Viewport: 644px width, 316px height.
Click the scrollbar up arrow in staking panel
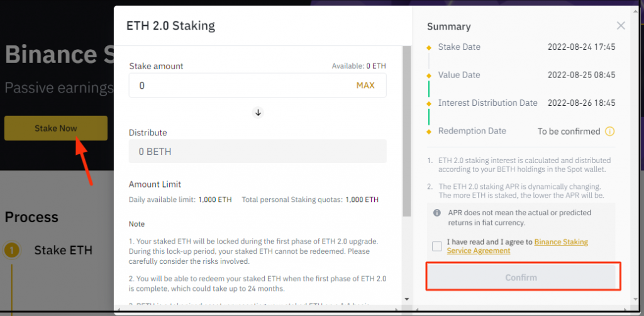coord(406,50)
